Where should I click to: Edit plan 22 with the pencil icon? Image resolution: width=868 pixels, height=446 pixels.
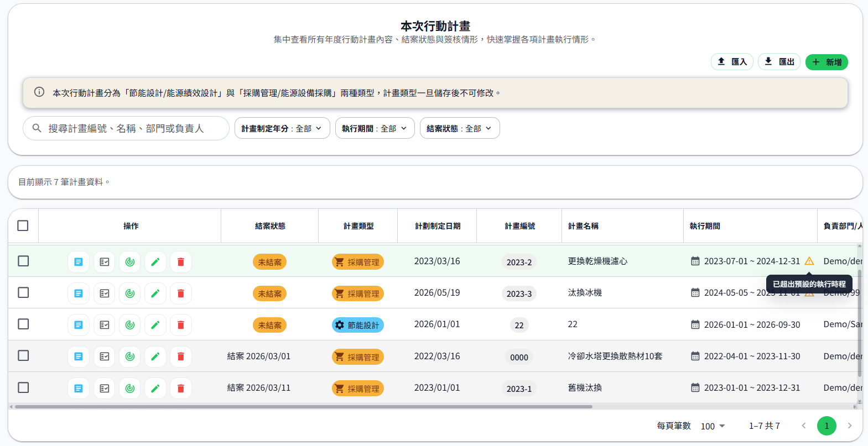tap(155, 325)
